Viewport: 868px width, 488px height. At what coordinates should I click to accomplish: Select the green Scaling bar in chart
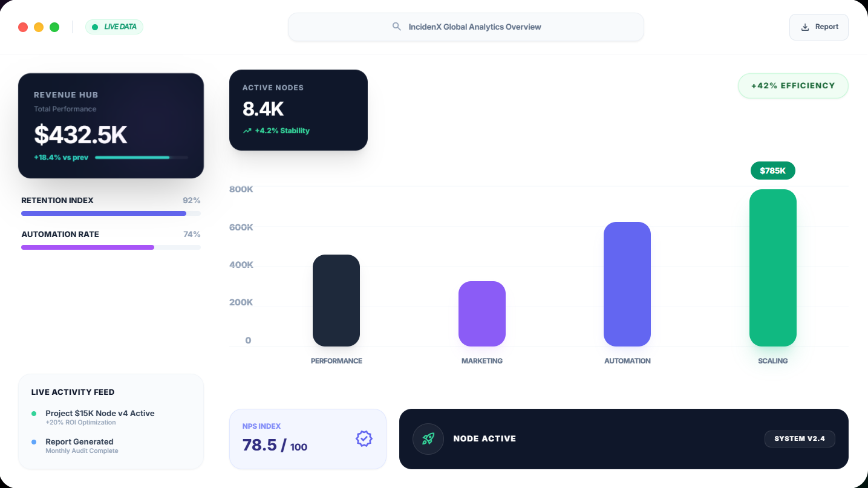point(772,268)
